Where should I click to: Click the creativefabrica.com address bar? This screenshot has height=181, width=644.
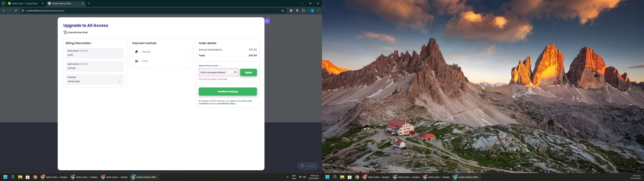point(152,10)
